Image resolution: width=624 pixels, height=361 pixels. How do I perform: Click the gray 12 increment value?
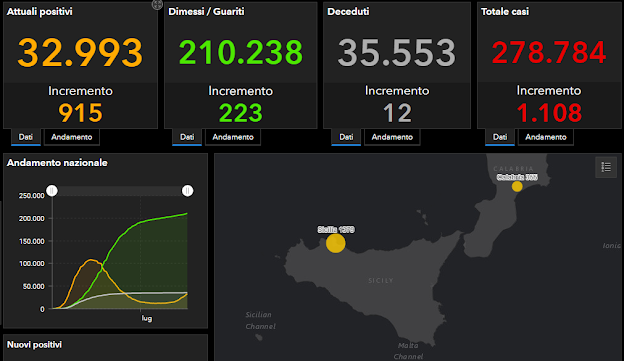point(397,113)
